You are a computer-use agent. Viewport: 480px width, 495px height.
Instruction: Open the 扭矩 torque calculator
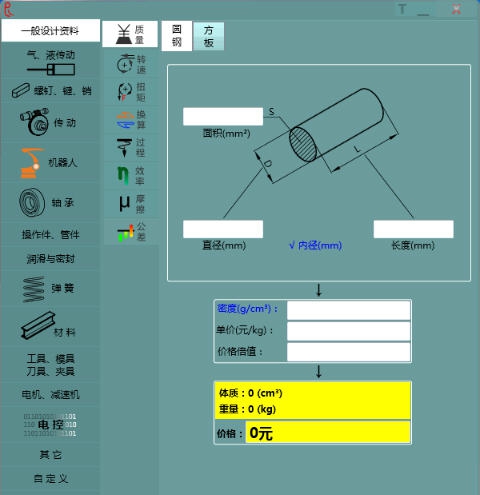(131, 92)
